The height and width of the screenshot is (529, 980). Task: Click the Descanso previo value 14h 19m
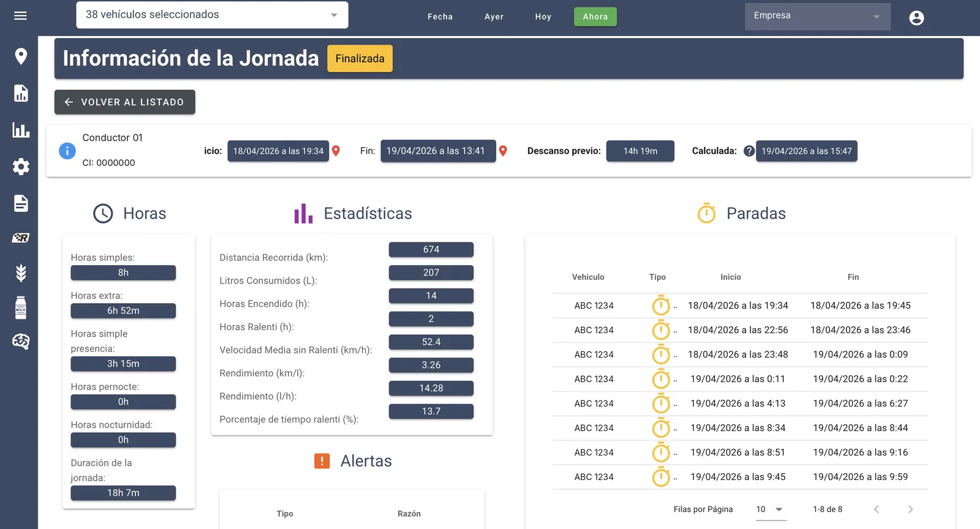click(641, 151)
